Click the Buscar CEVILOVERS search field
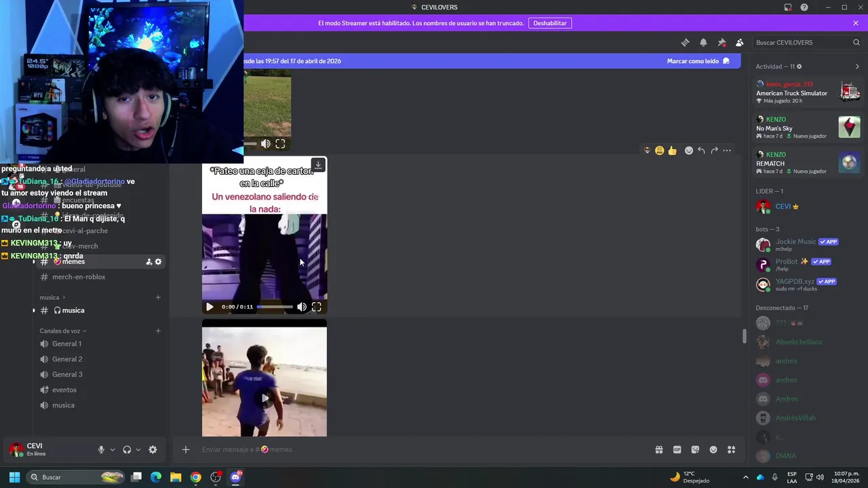Screen dimensions: 868x488 [x=807, y=42]
